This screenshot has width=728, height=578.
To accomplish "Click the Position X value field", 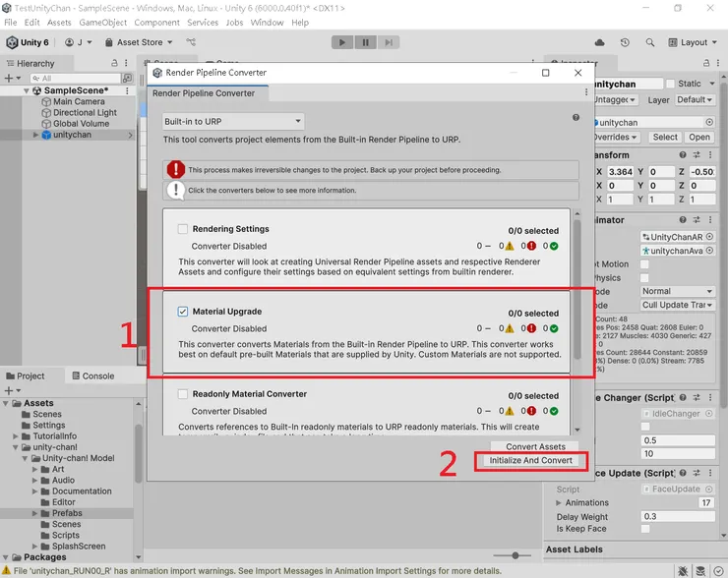I will [620, 172].
